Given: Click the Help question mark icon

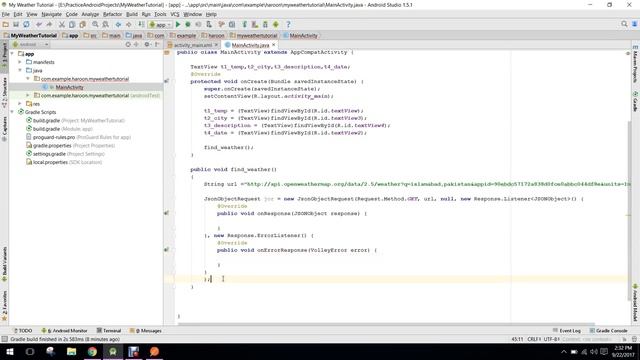Looking at the screenshot, I should tap(288, 24).
